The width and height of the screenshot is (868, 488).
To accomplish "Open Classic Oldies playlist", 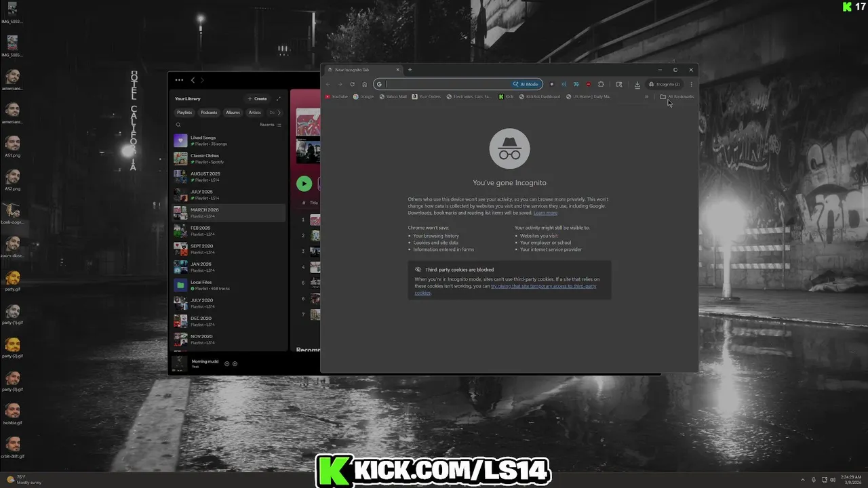I will [229, 159].
